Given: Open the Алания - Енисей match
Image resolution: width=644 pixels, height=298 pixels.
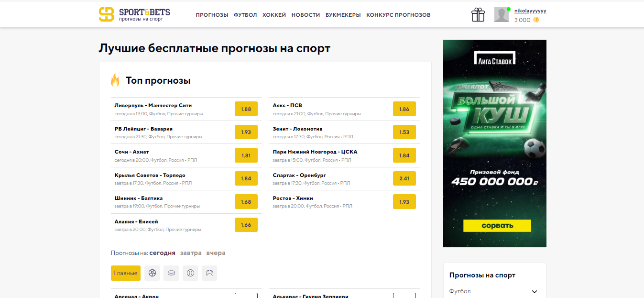Looking at the screenshot, I should (x=136, y=221).
